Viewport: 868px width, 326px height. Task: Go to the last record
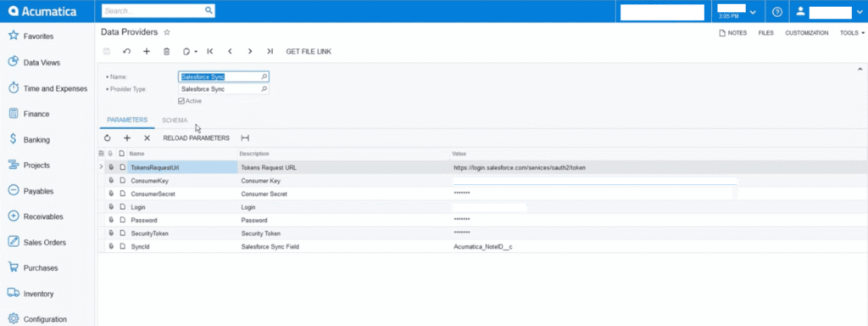click(x=270, y=52)
